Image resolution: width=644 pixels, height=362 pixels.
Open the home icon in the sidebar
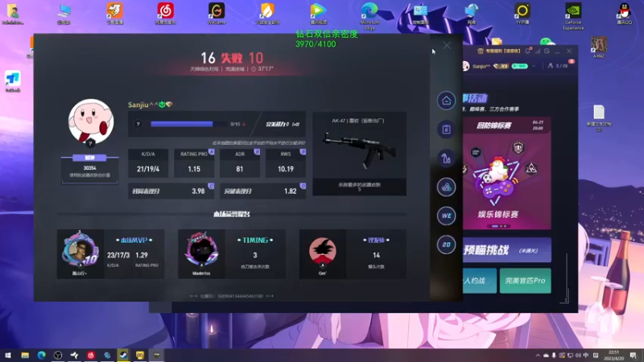click(446, 101)
